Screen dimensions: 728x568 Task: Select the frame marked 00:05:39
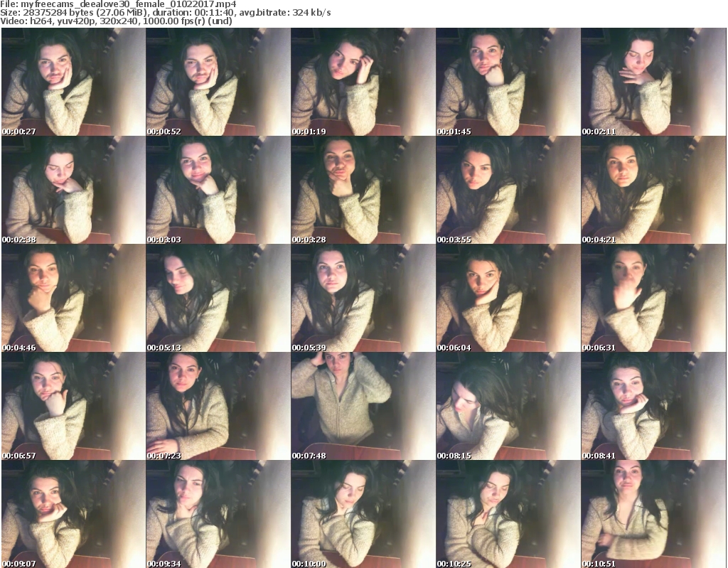click(363, 298)
